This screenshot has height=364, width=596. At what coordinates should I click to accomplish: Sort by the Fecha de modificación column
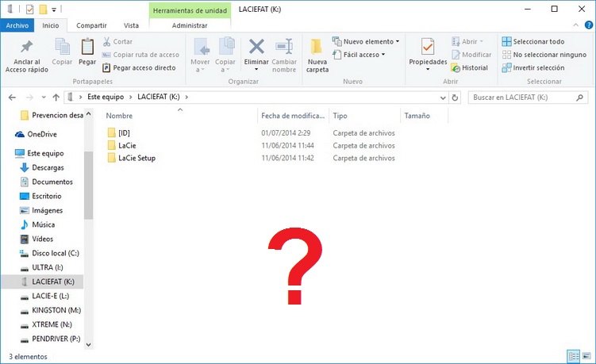pos(292,116)
